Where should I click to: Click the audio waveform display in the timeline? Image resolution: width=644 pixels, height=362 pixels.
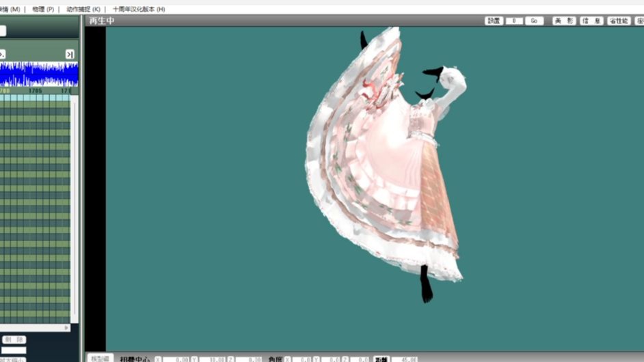coord(38,74)
